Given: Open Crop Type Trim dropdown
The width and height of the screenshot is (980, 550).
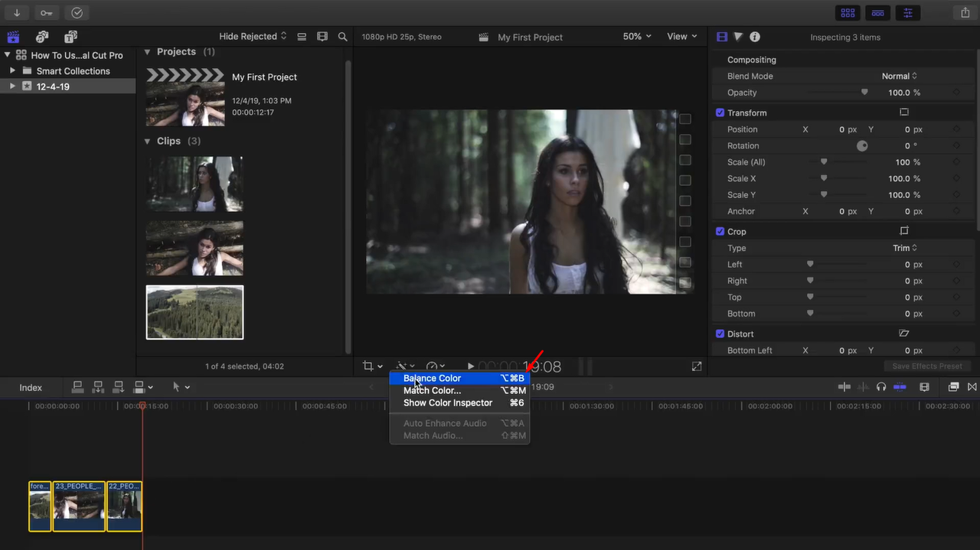Looking at the screenshot, I should (x=904, y=248).
